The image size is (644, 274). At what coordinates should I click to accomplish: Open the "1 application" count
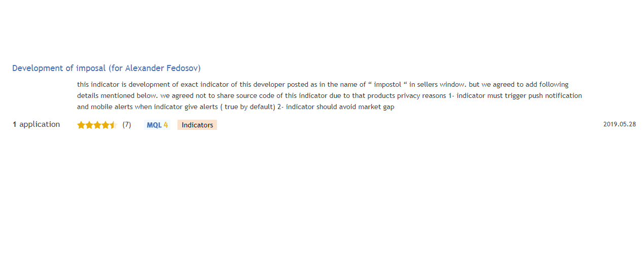tap(37, 124)
